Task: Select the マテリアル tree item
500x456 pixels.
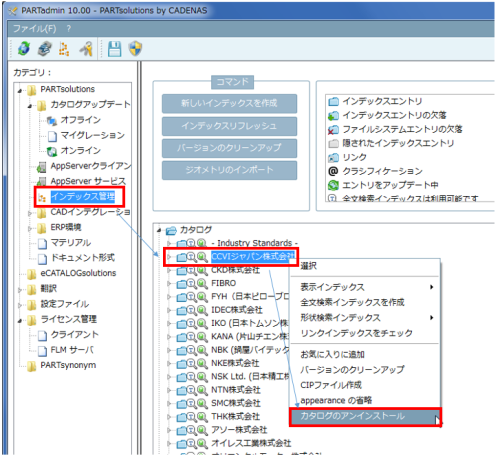Action: pos(71,243)
